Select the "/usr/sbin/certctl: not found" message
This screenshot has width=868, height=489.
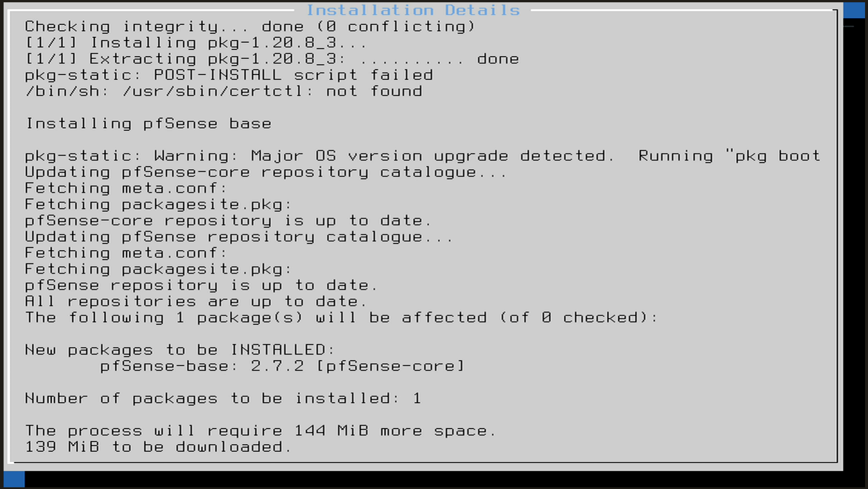(x=272, y=91)
